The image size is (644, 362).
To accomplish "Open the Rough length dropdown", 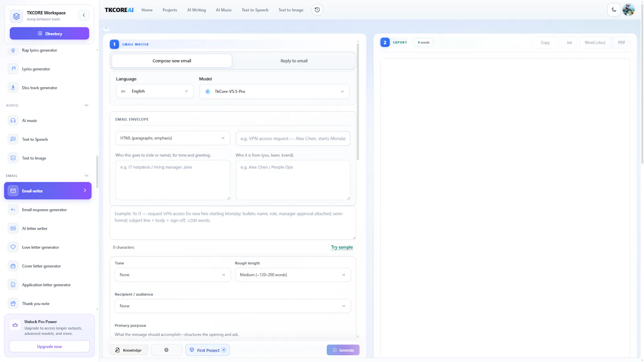I will coord(293,275).
